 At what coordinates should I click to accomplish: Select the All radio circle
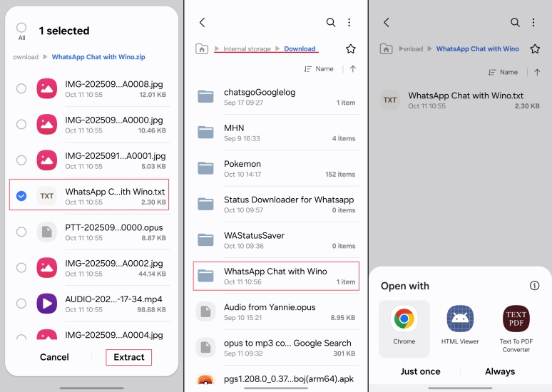click(x=21, y=28)
